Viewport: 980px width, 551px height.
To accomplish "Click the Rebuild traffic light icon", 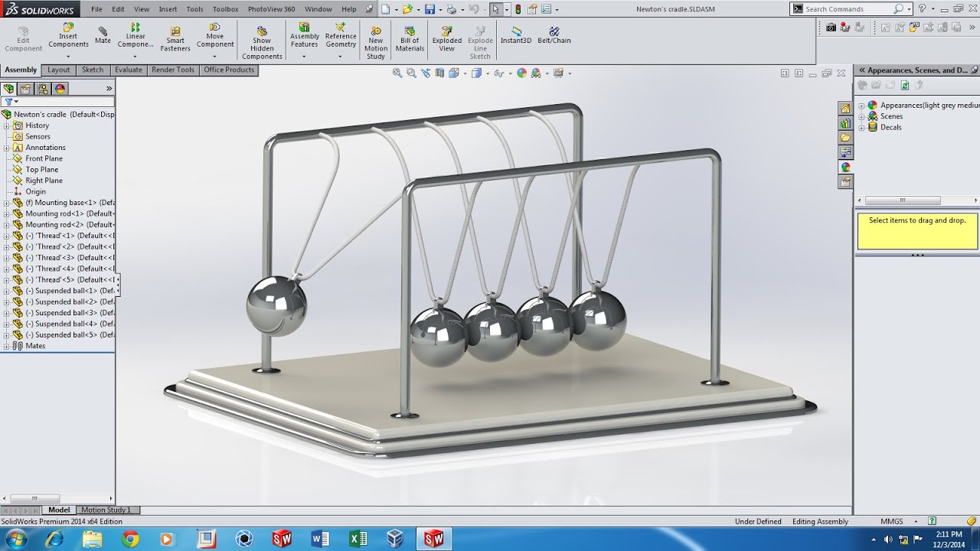I will [x=518, y=9].
